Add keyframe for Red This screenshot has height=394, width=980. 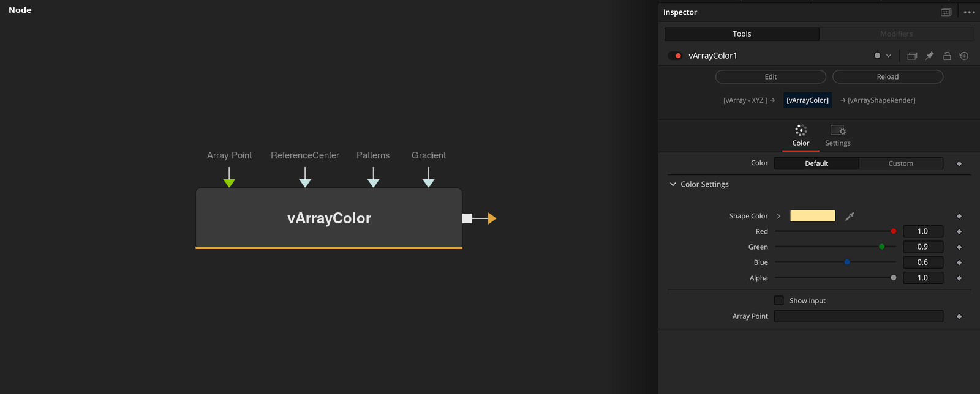click(959, 231)
